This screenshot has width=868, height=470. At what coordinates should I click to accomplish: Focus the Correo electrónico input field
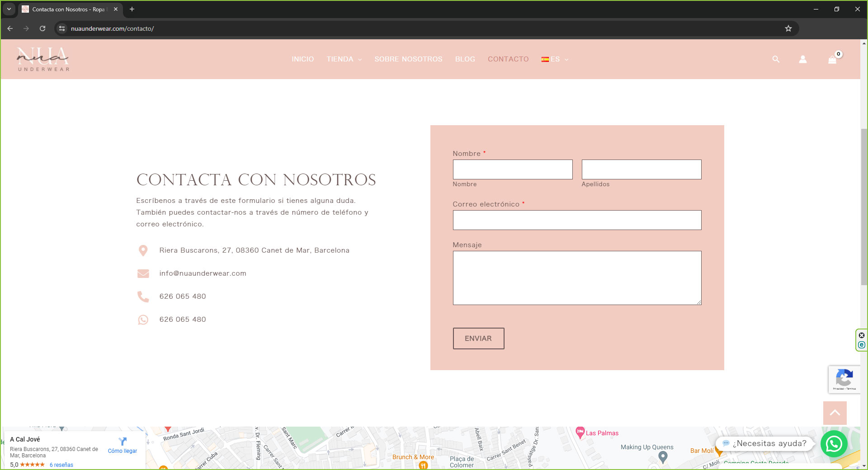click(577, 220)
